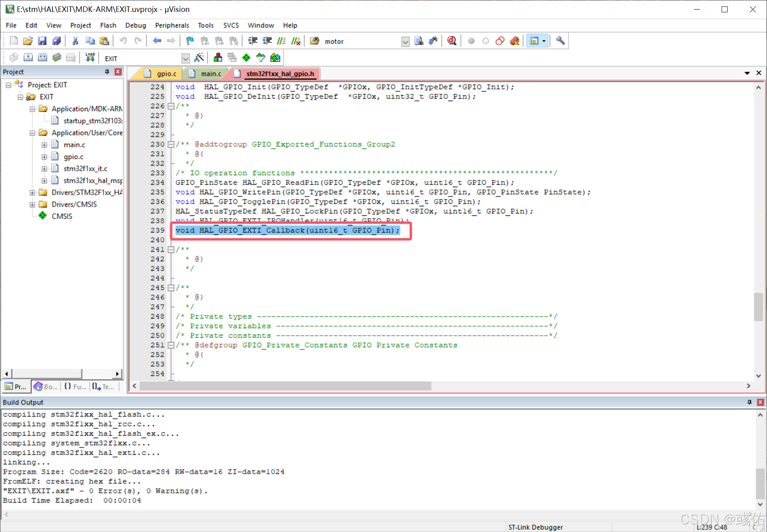
Task: Toggle the Project panel pin icon
Action: coord(107,72)
